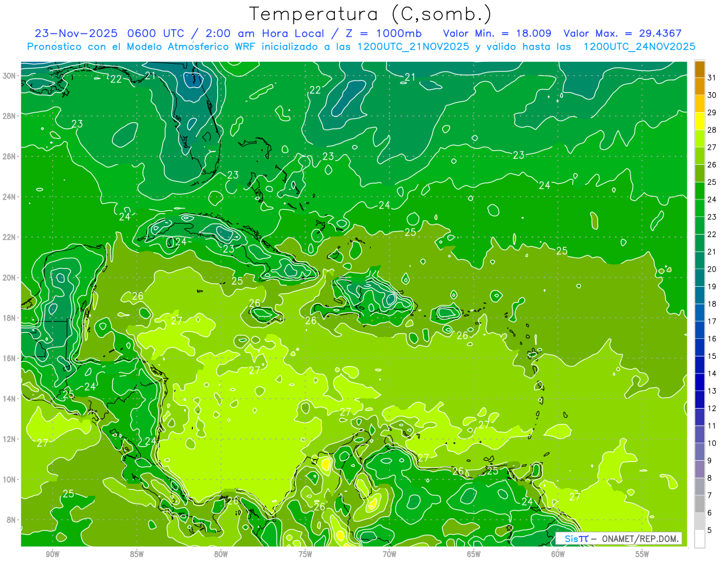
Task: Select the '10' label on the color scale
Action: pyautogui.click(x=712, y=443)
